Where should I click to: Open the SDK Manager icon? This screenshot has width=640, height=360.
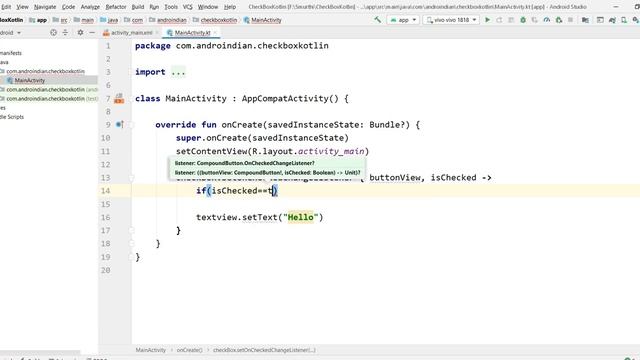[636, 20]
